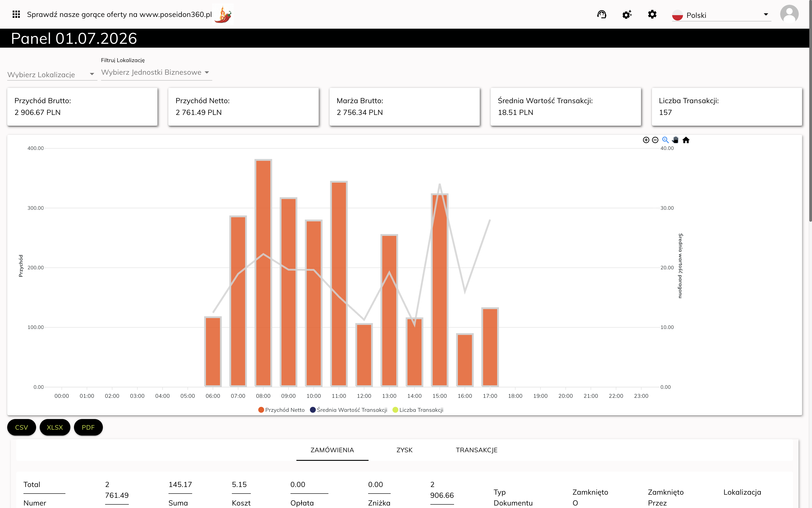812x508 pixels.
Task: Zoom out on the chart
Action: pos(655,140)
